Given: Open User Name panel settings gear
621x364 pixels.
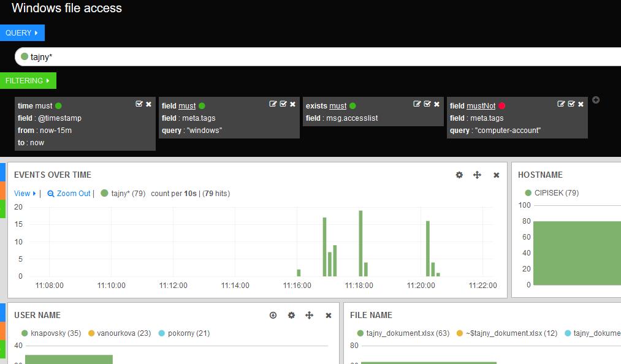Looking at the screenshot, I should [291, 315].
